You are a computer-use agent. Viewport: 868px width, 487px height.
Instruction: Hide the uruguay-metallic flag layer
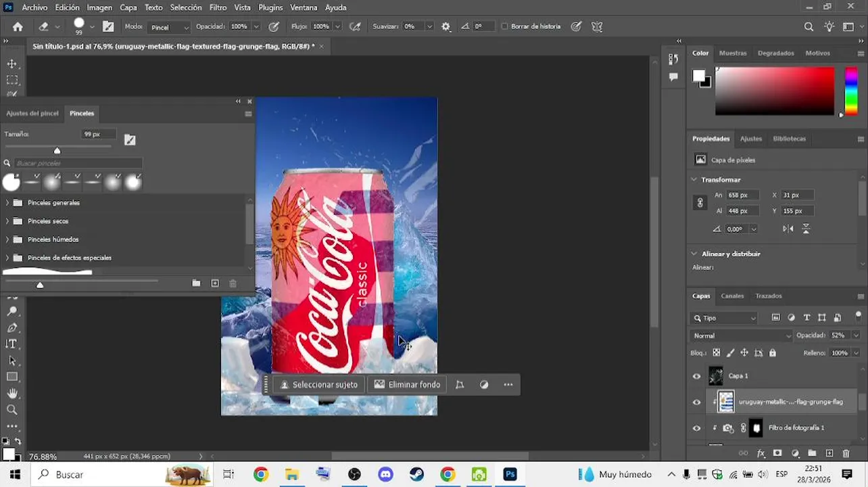[x=697, y=402]
